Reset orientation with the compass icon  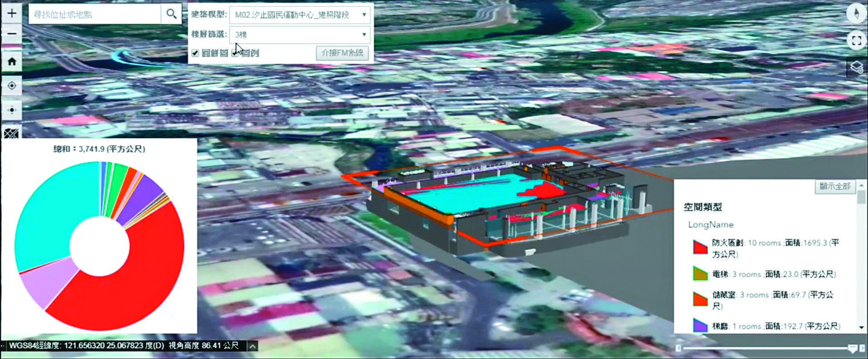point(856,13)
